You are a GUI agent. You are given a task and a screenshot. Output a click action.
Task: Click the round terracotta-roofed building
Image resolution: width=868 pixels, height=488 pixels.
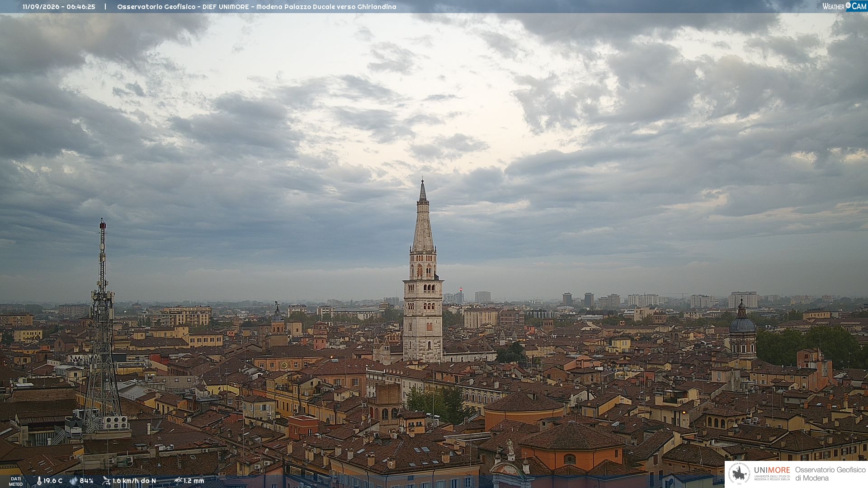point(524,409)
